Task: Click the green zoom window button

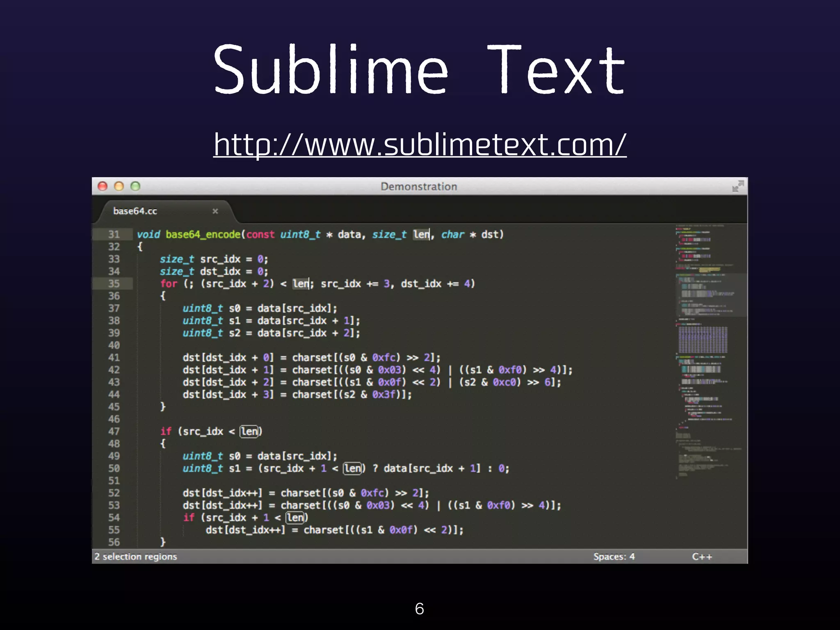Action: [135, 187]
